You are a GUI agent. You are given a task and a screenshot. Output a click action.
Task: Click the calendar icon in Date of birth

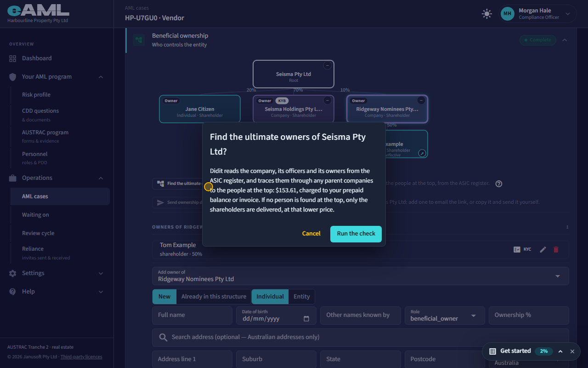(306, 319)
